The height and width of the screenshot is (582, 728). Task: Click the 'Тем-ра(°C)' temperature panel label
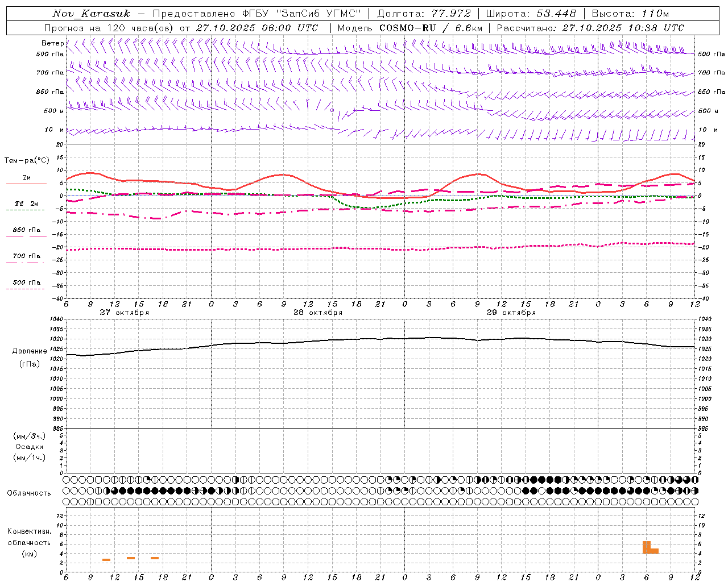27,161
